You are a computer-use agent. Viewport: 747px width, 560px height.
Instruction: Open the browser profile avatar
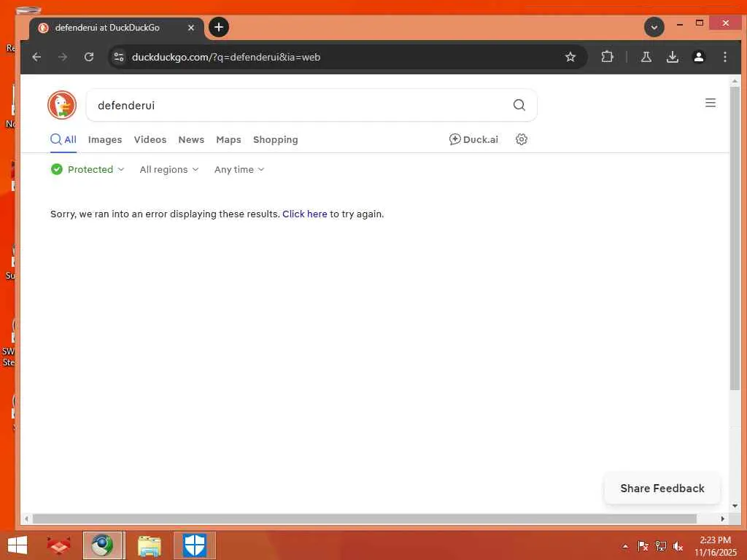click(x=698, y=57)
